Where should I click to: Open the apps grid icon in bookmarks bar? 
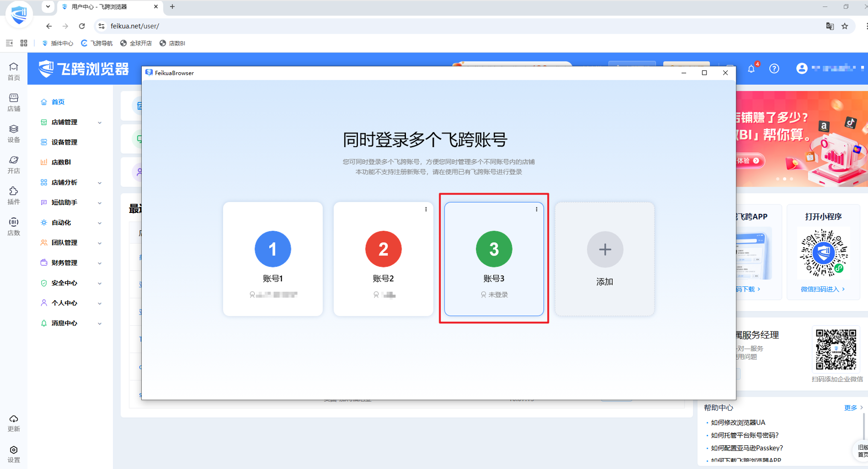pos(24,43)
